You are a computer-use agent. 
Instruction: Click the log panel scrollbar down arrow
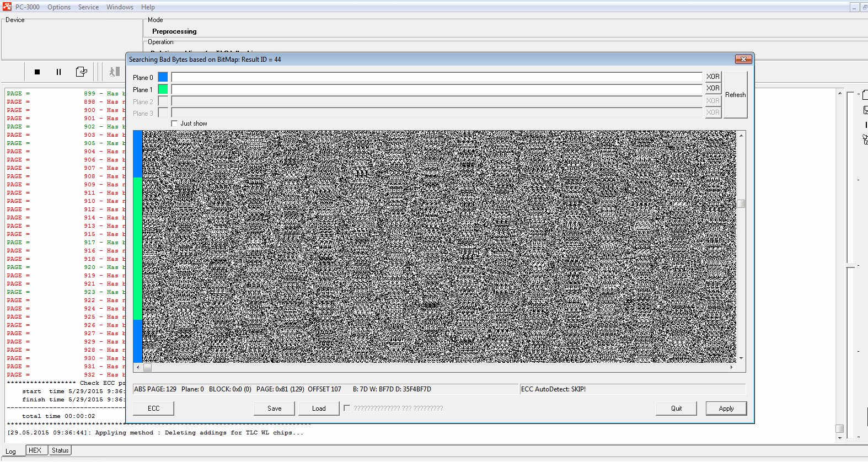click(x=840, y=438)
